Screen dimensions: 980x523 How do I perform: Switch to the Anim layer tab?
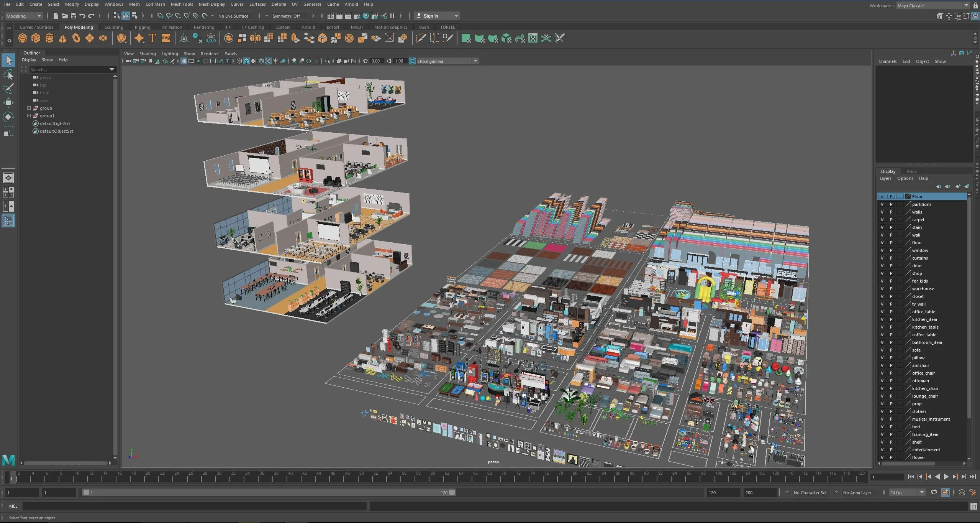911,171
